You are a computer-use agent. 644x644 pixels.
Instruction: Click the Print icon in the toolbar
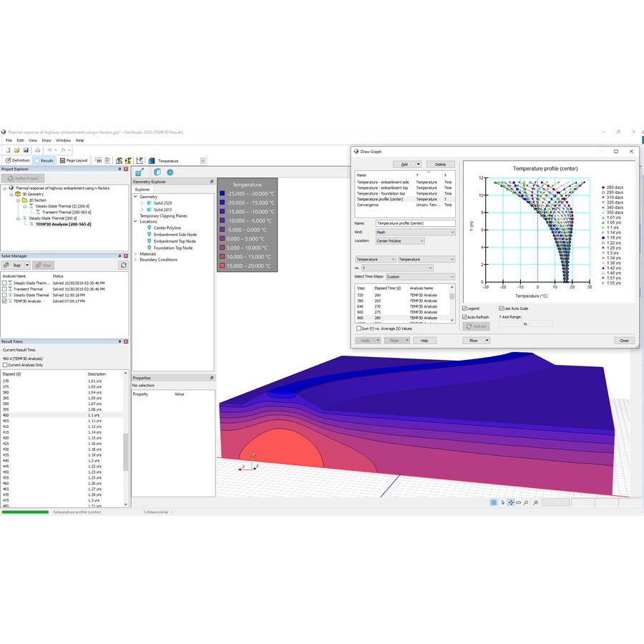pos(36,150)
